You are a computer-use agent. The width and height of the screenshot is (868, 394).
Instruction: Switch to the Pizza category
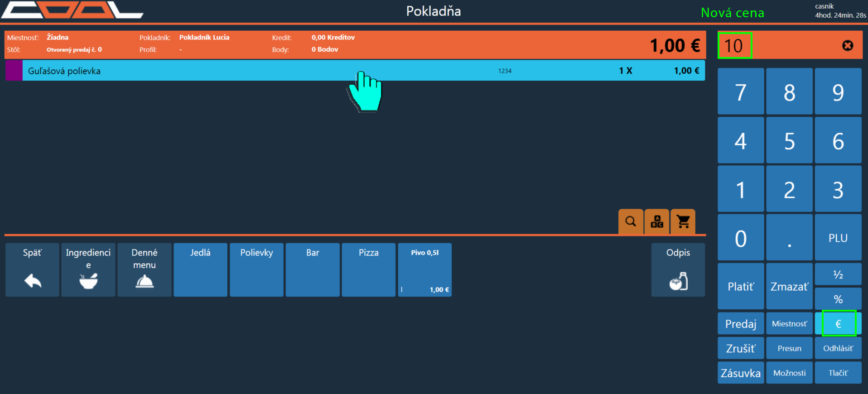coord(368,270)
